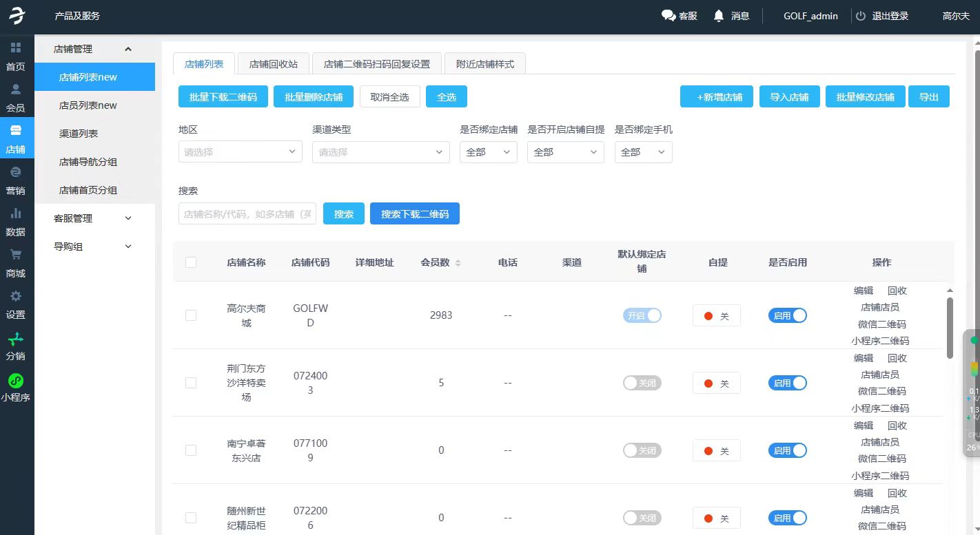The width and height of the screenshot is (980, 535).
Task: Open the 渠道类型 dropdown
Action: [380, 151]
